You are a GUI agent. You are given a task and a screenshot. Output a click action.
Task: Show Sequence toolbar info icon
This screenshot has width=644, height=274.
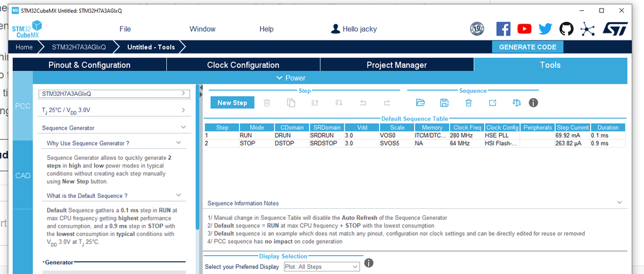(x=533, y=103)
